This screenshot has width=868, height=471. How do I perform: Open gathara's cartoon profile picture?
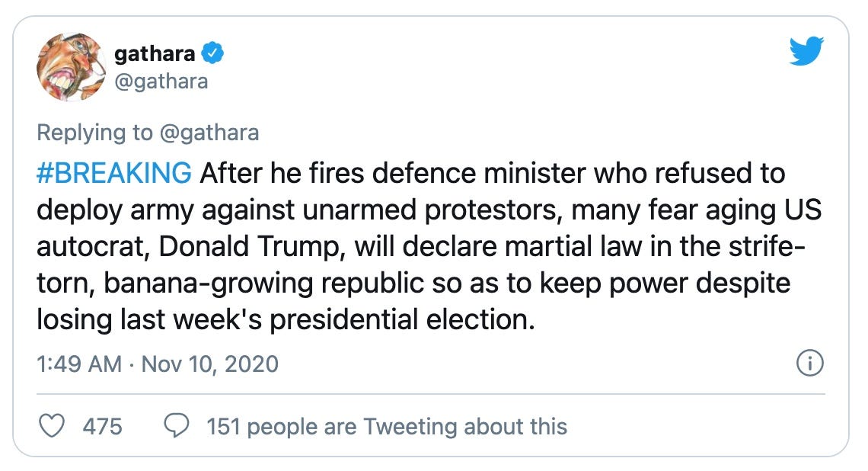tap(71, 66)
